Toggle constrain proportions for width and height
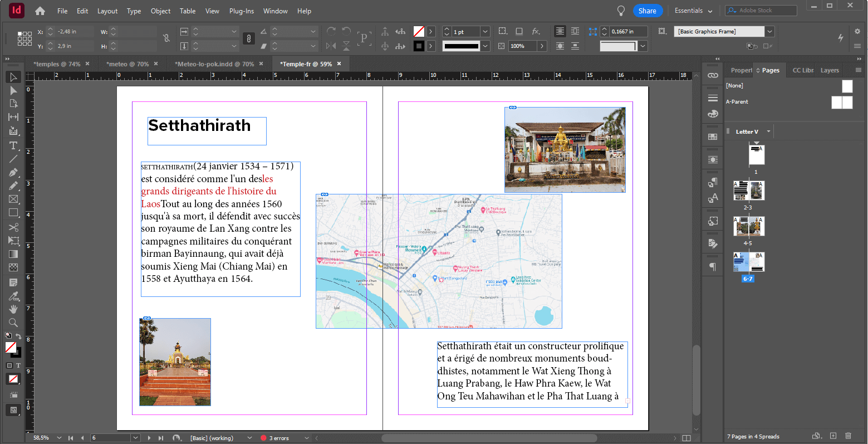Viewport: 868px width, 444px height. pyautogui.click(x=166, y=38)
